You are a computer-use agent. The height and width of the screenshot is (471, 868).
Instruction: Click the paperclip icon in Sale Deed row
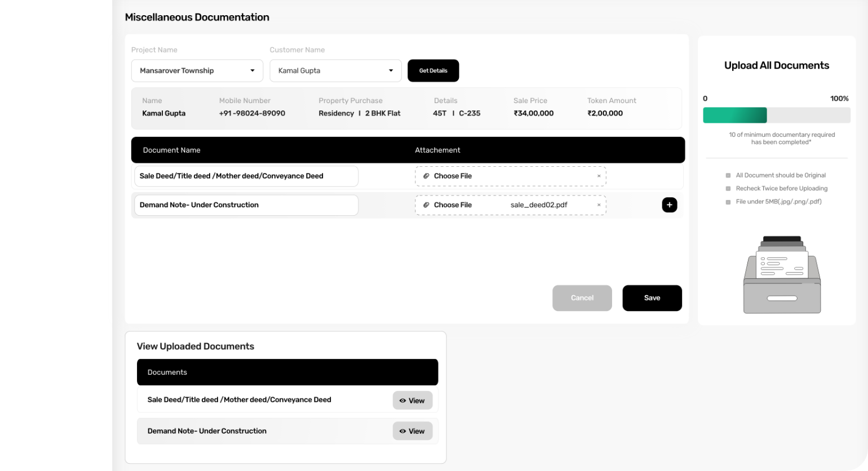[x=426, y=176]
